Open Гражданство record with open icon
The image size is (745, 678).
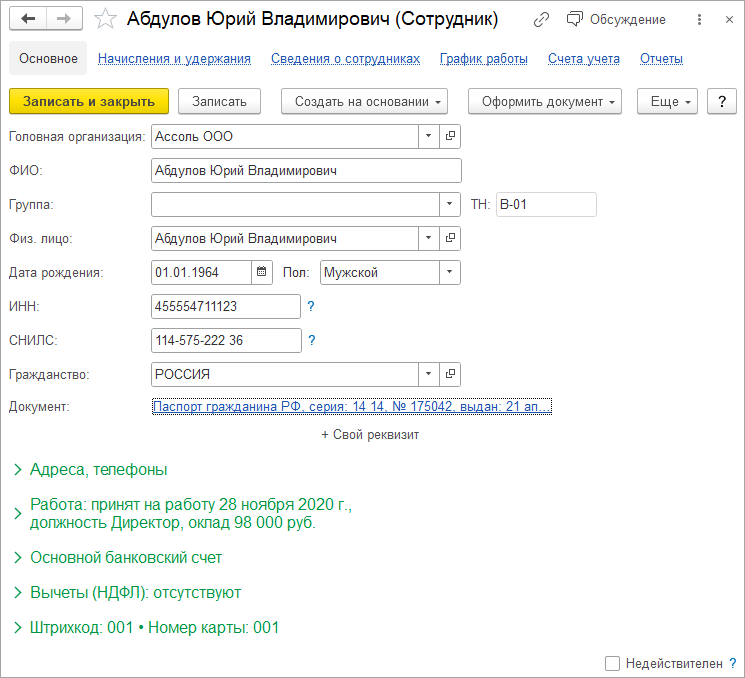[450, 374]
